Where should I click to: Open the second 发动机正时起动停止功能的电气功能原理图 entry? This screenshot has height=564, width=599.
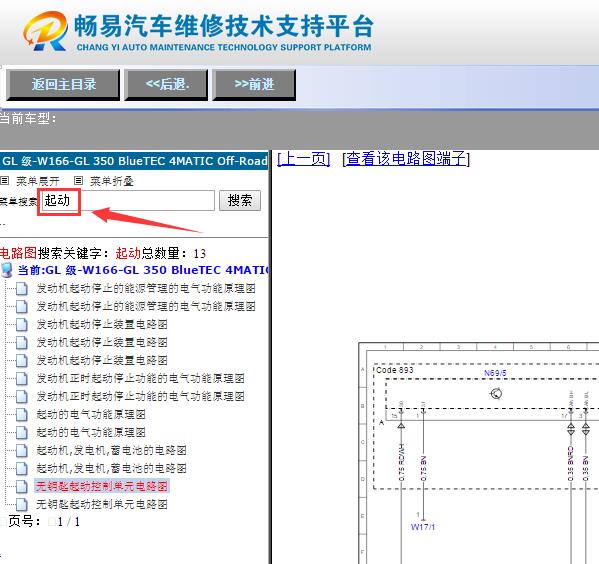point(141,396)
